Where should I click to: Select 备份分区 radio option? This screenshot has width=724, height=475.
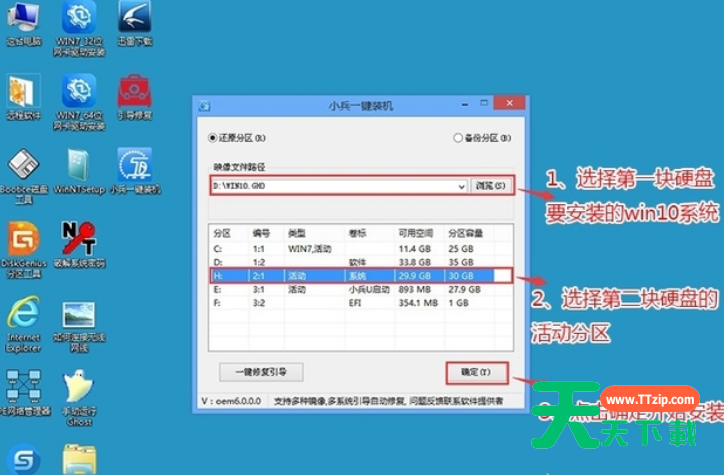(483, 138)
